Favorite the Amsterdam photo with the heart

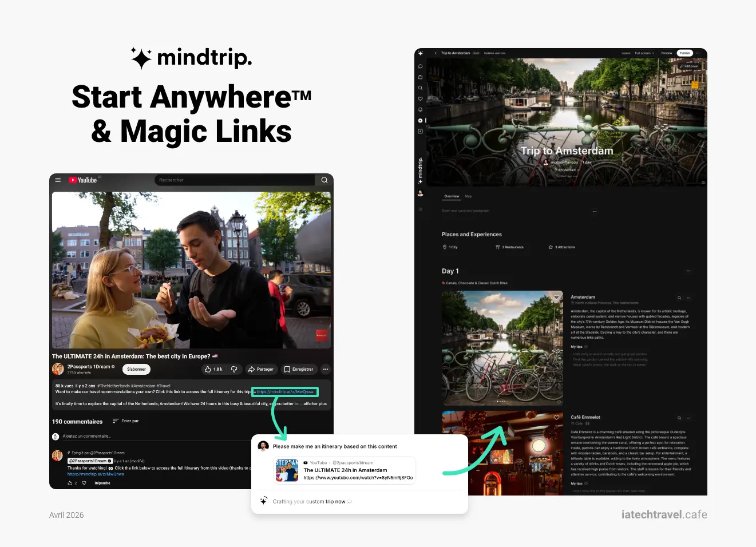[556, 298]
